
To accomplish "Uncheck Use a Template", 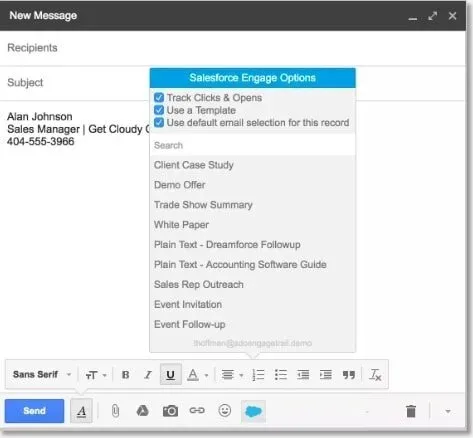I will click(159, 110).
